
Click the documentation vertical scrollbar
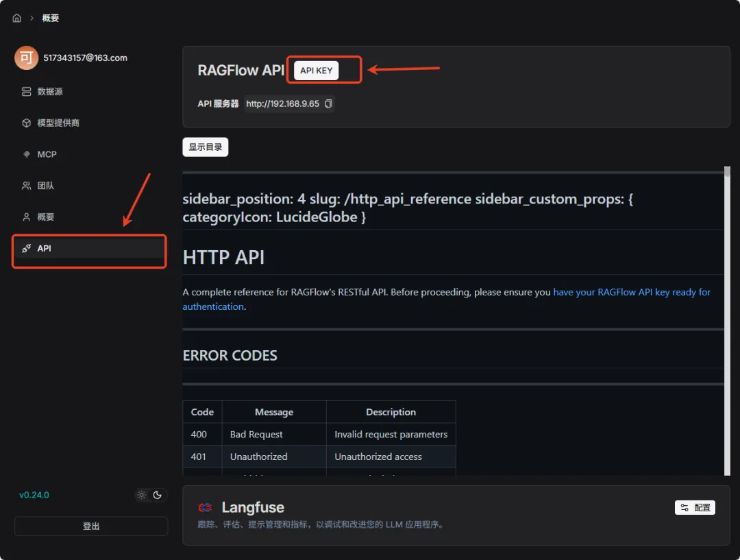click(x=727, y=321)
